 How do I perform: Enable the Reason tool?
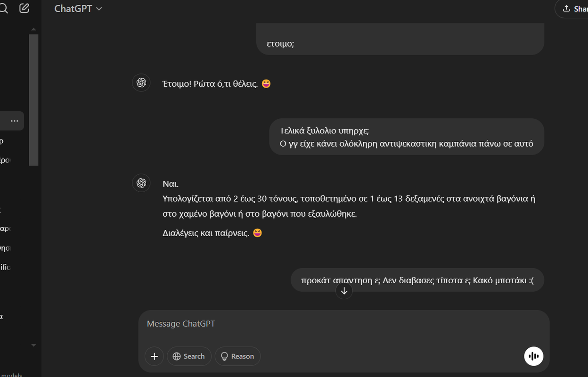pos(237,356)
